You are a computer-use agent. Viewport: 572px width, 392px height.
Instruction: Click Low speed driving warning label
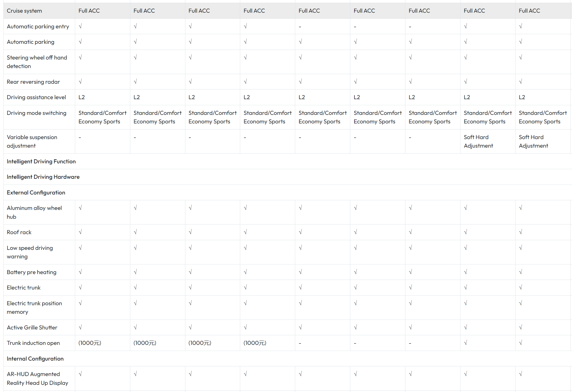pos(30,252)
